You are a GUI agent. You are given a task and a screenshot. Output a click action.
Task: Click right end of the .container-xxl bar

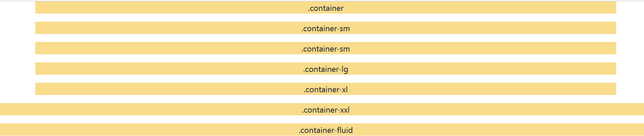641,109
